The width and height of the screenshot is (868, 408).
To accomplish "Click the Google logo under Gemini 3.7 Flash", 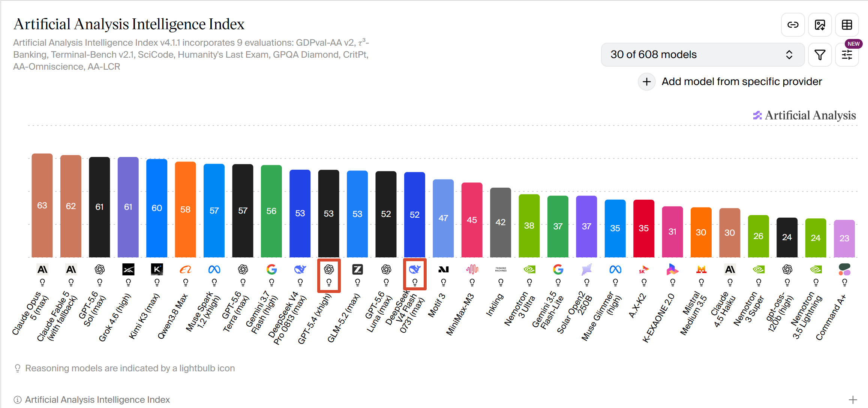I will pyautogui.click(x=271, y=269).
